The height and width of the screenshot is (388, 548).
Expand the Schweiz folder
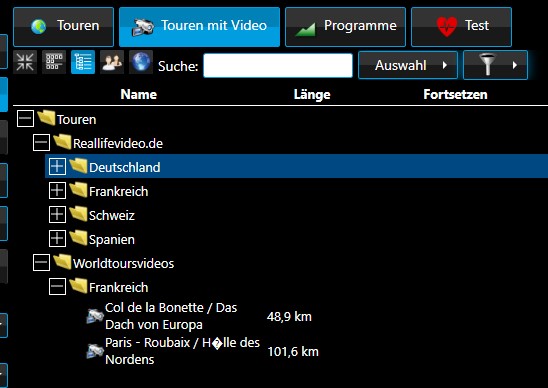[x=57, y=215]
